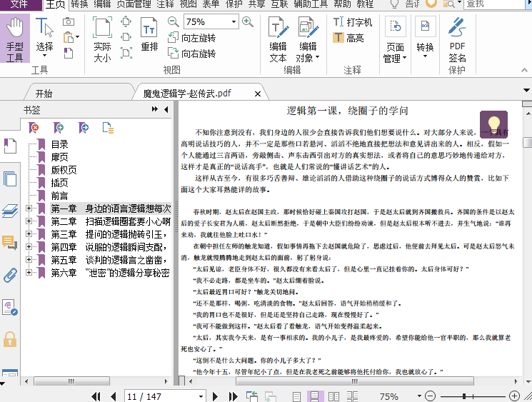This screenshot has height=402, width=532.
Task: Switch to the Convert (转换) ribbon tab
Action: coord(79,4)
